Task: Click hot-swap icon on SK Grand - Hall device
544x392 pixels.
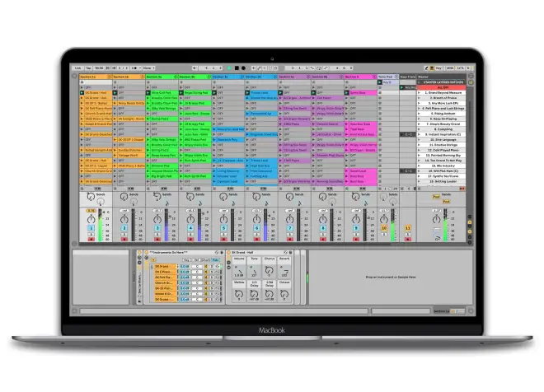Action: click(x=285, y=252)
